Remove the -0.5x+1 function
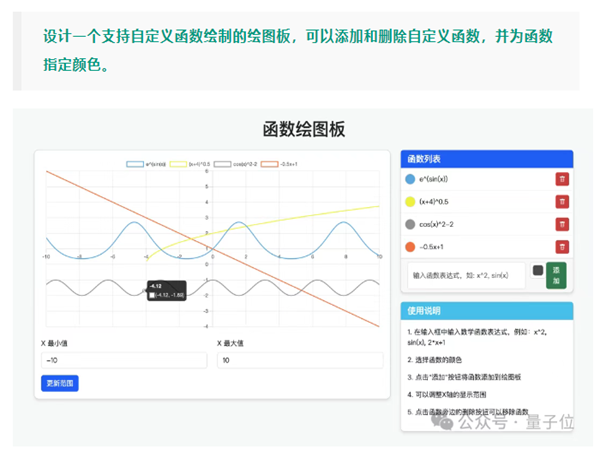 tap(562, 247)
